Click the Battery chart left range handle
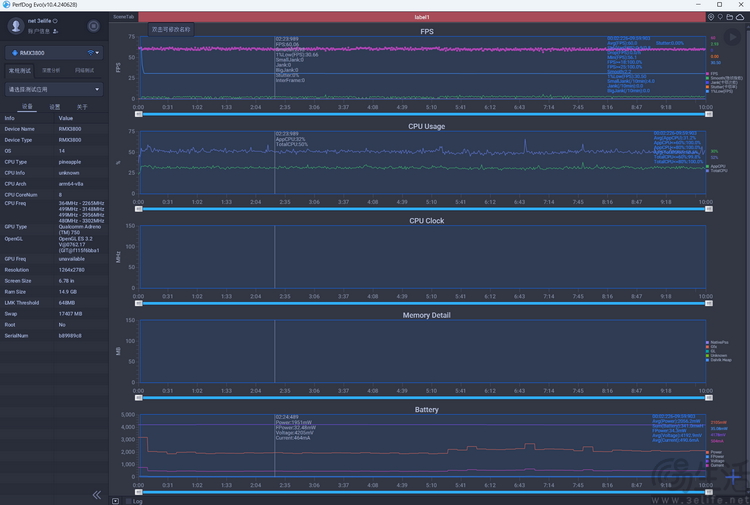Image resolution: width=750 pixels, height=505 pixels. [139, 492]
